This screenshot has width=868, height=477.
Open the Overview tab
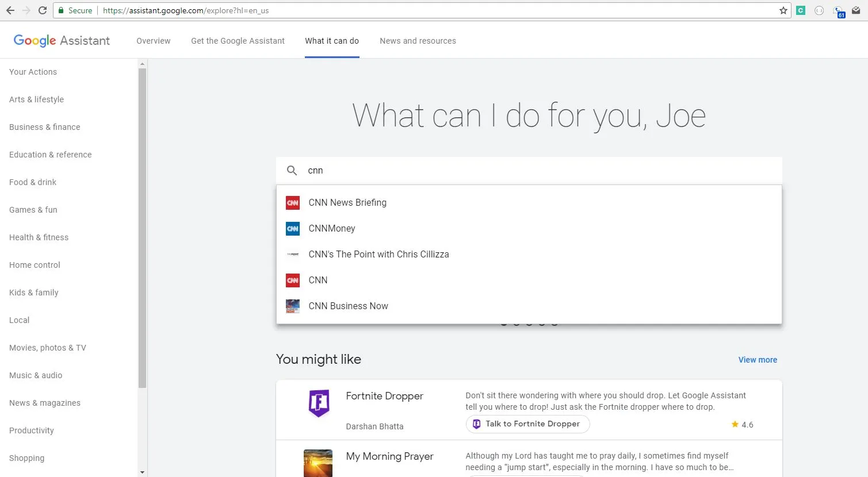[154, 41]
